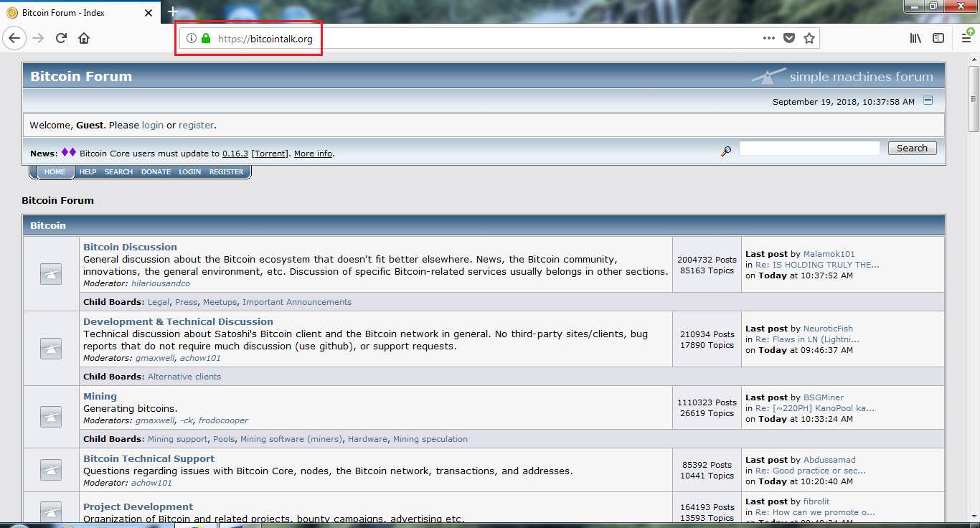The image size is (980, 528).
Task: Show site information icon in address bar
Action: click(192, 39)
